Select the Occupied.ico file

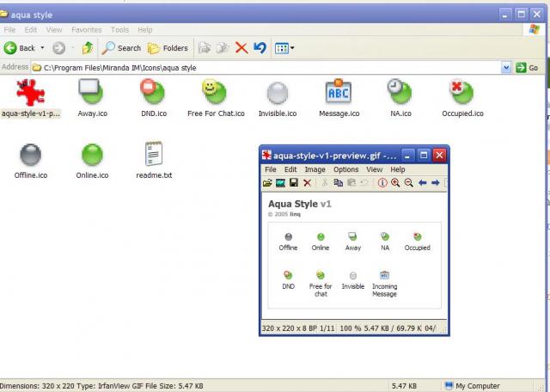click(x=462, y=98)
